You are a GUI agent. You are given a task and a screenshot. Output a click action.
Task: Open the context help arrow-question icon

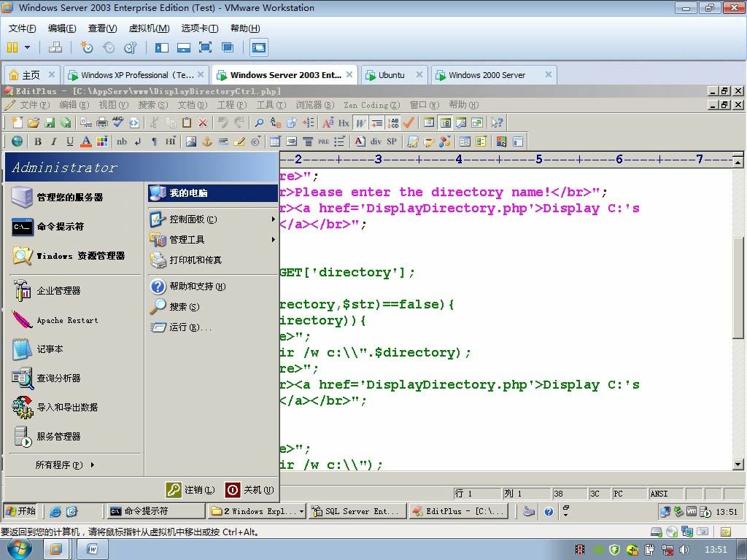click(x=497, y=122)
